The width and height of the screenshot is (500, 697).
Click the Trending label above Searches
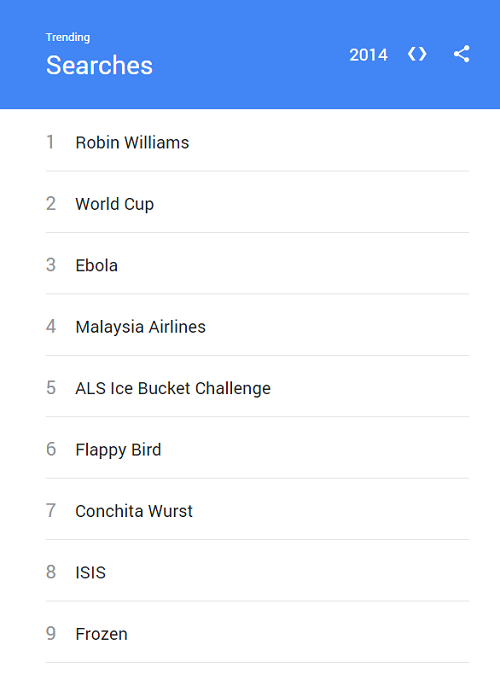[x=68, y=37]
